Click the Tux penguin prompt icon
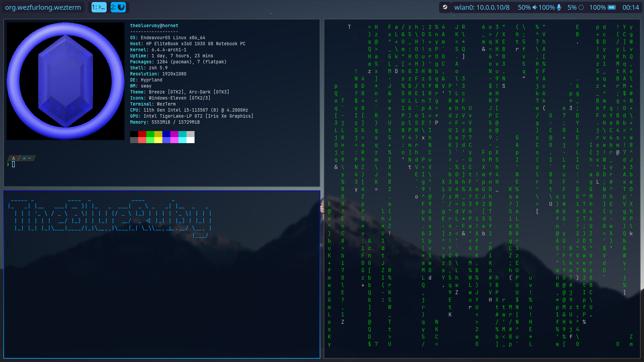644x362 pixels. pos(13,158)
